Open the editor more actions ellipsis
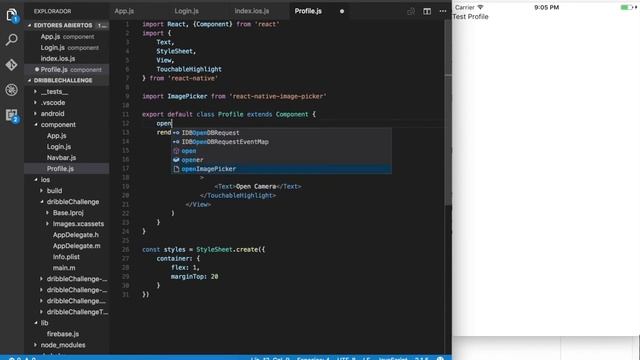 tap(443, 11)
